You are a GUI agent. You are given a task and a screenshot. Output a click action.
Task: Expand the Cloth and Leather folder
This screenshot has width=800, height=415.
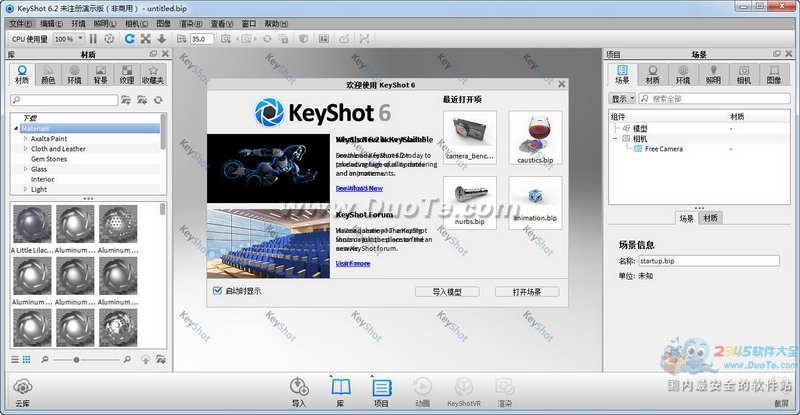26,149
